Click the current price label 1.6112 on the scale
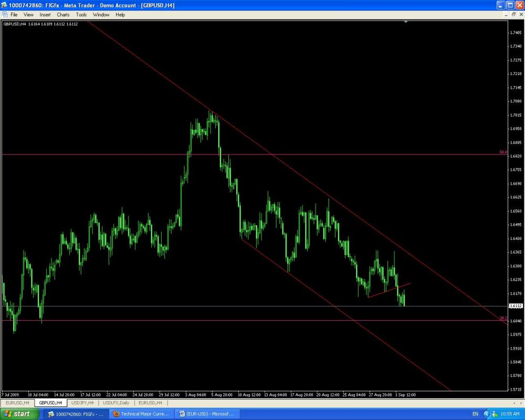 [516, 306]
